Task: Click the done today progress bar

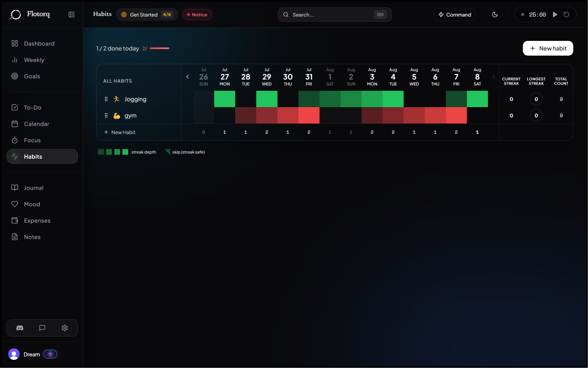Action: 160,48
